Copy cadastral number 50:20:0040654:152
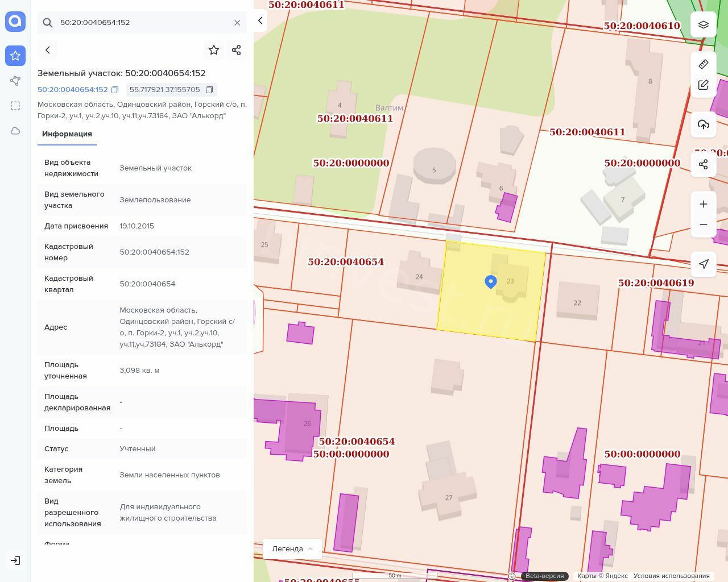728x582 pixels. pos(115,90)
